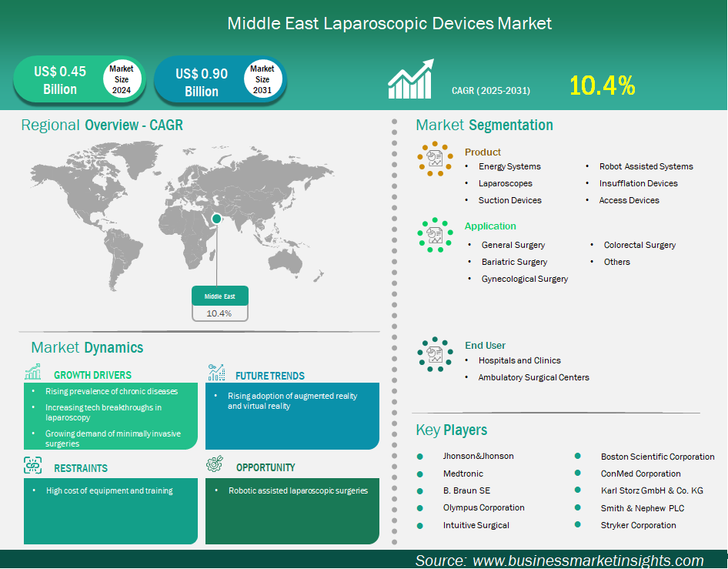Click the bullet dot beside Boston Scientific Corporation
The width and height of the screenshot is (728, 569).
click(578, 456)
